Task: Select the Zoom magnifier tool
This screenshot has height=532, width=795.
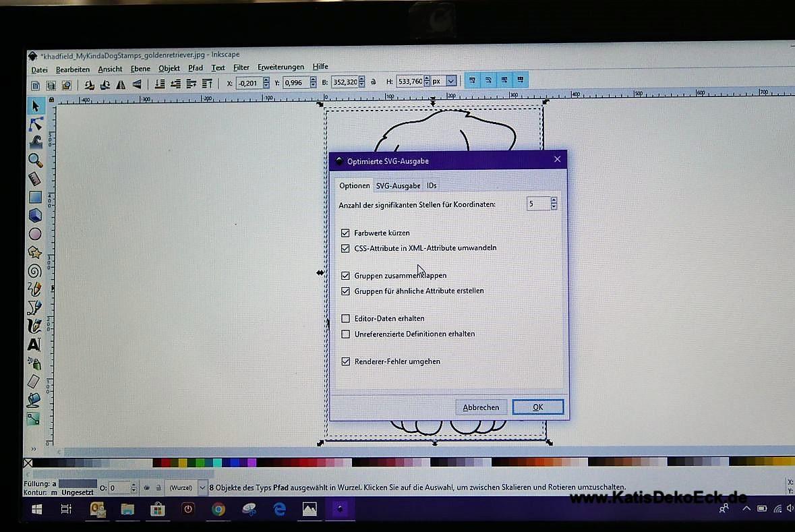Action: pos(35,160)
